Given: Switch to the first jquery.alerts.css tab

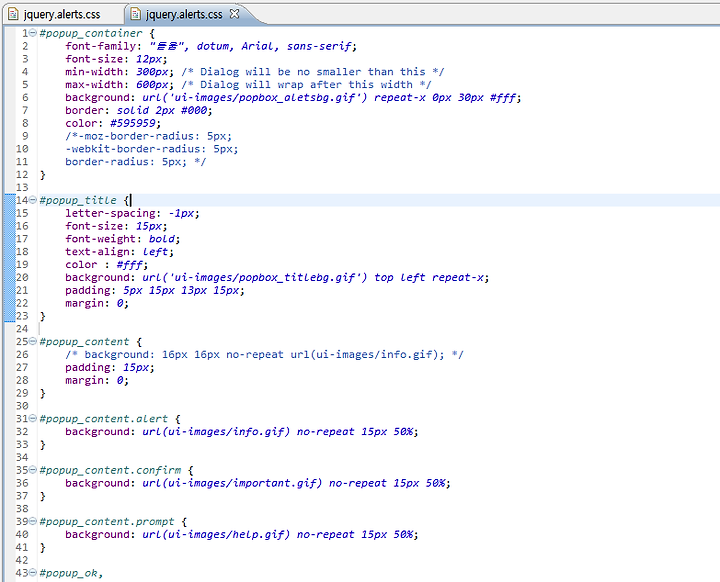Looking at the screenshot, I should click(62, 14).
